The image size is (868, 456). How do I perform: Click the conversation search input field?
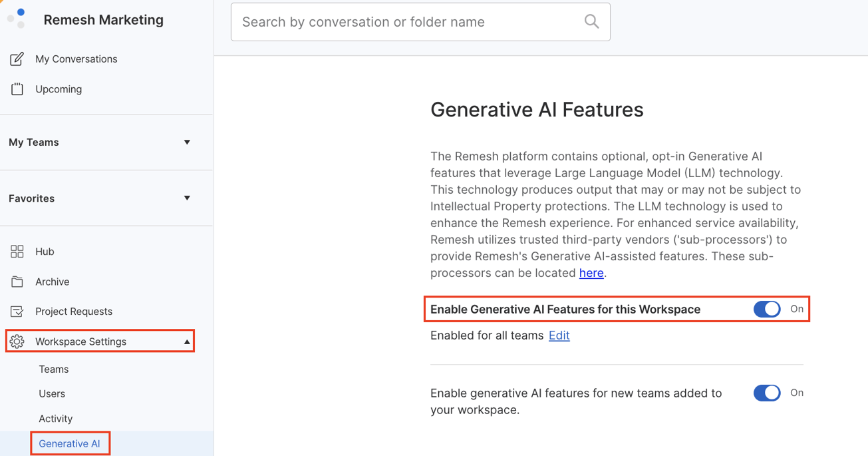pos(399,21)
